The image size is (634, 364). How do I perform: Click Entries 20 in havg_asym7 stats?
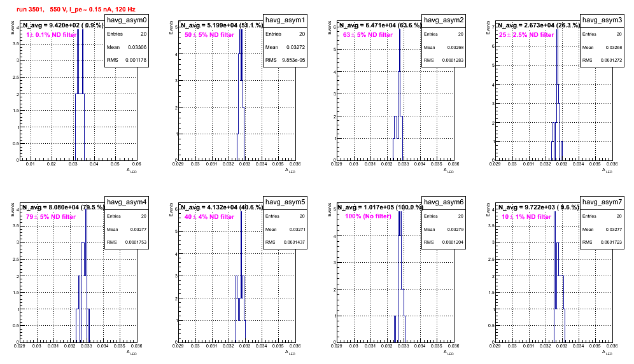[x=602, y=216]
